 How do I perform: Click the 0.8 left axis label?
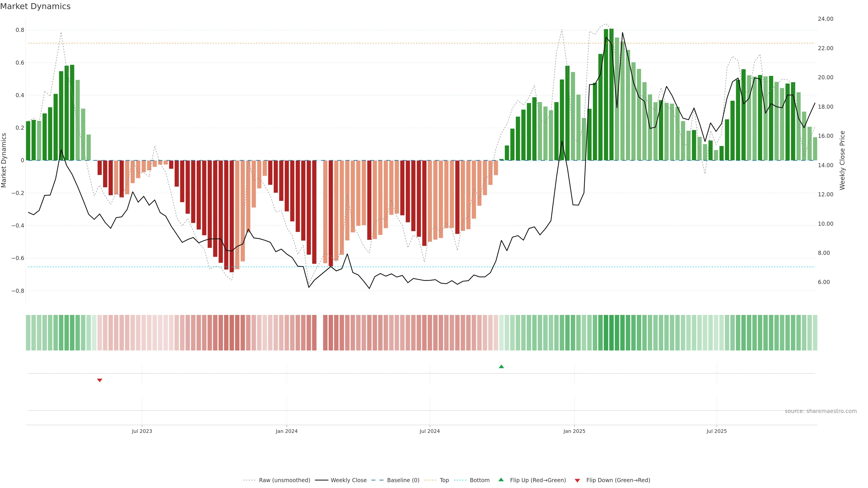(20, 30)
